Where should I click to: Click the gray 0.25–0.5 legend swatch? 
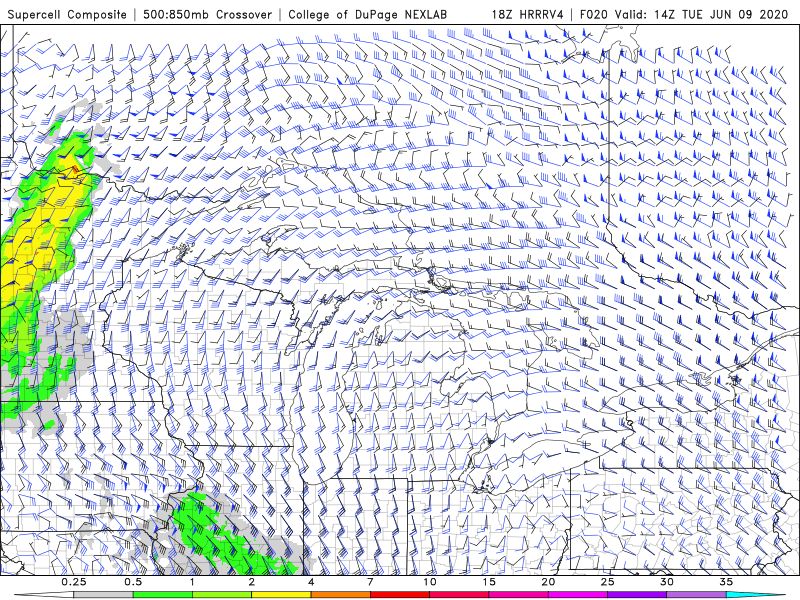pos(103,595)
